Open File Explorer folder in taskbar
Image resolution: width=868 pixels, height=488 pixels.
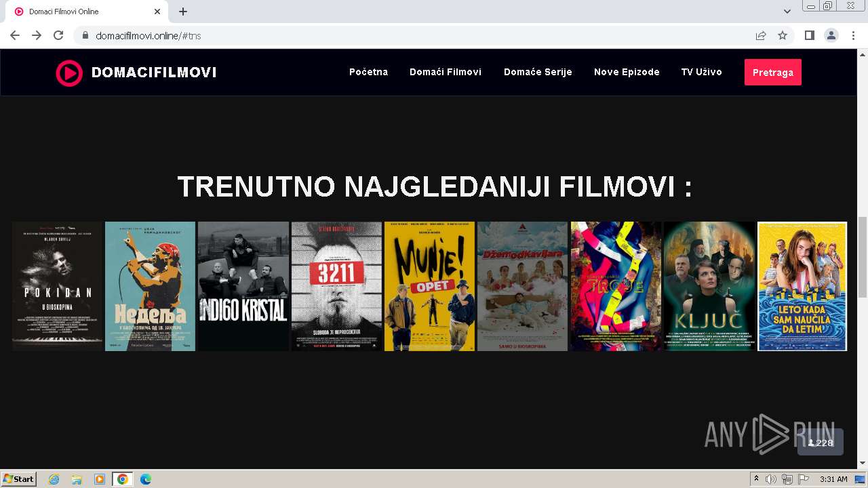pyautogui.click(x=77, y=479)
